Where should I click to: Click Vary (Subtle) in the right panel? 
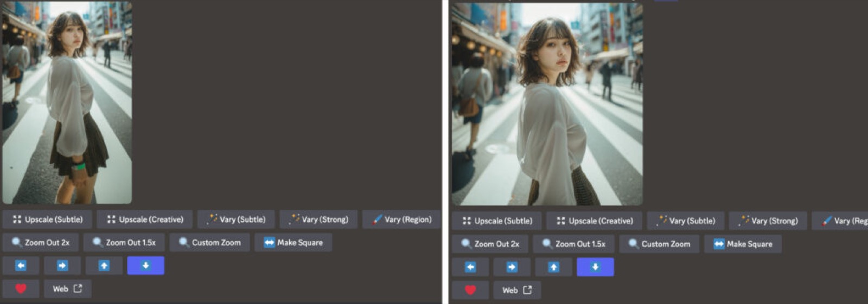coord(686,221)
